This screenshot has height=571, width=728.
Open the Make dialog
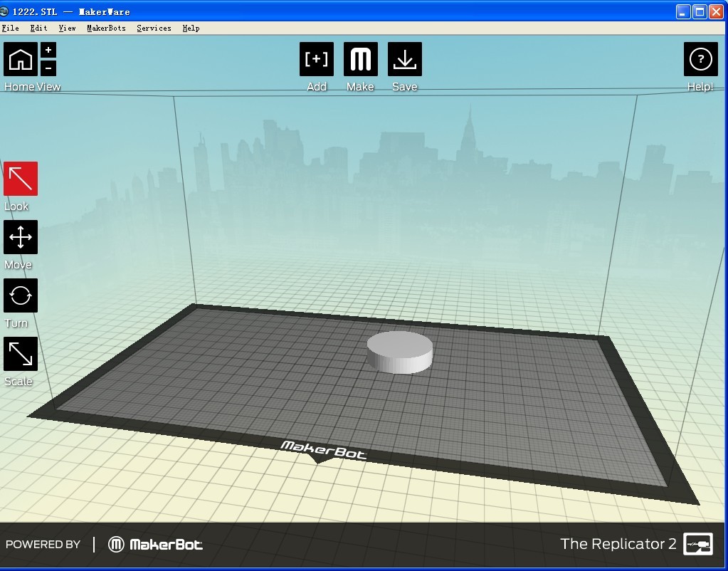point(361,59)
